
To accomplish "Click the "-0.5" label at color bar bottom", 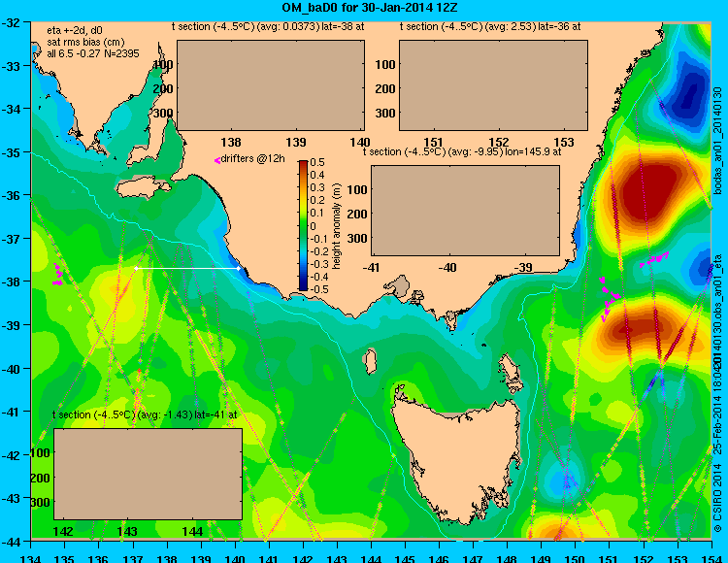I will click(x=317, y=289).
